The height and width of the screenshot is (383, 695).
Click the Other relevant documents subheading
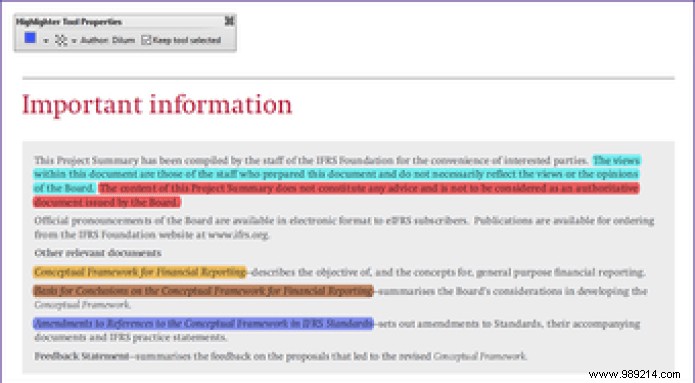[x=98, y=253]
